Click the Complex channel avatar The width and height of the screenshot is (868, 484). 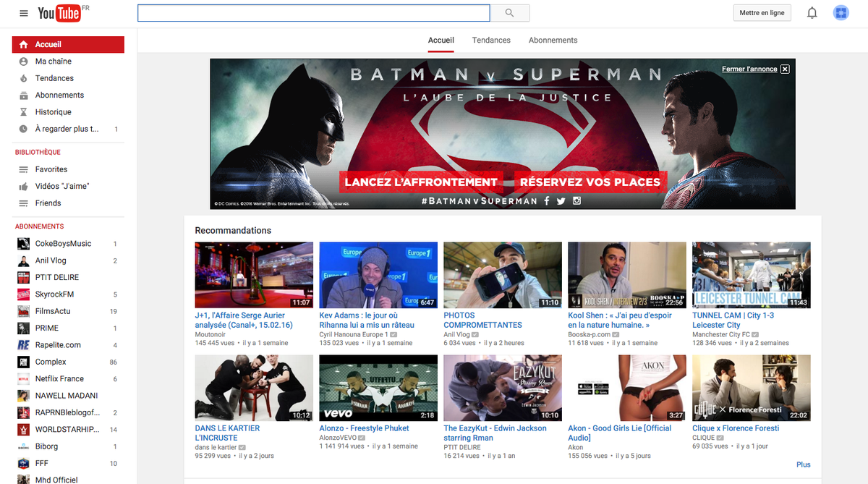tap(23, 362)
